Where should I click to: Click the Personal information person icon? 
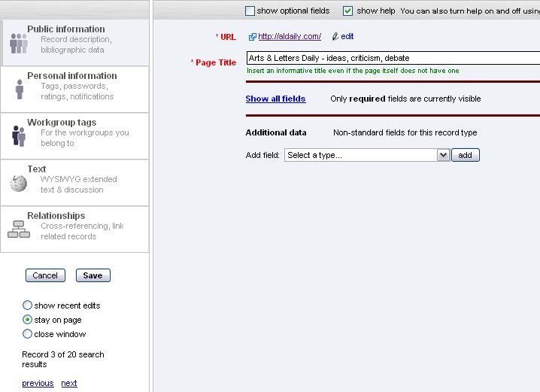click(19, 90)
